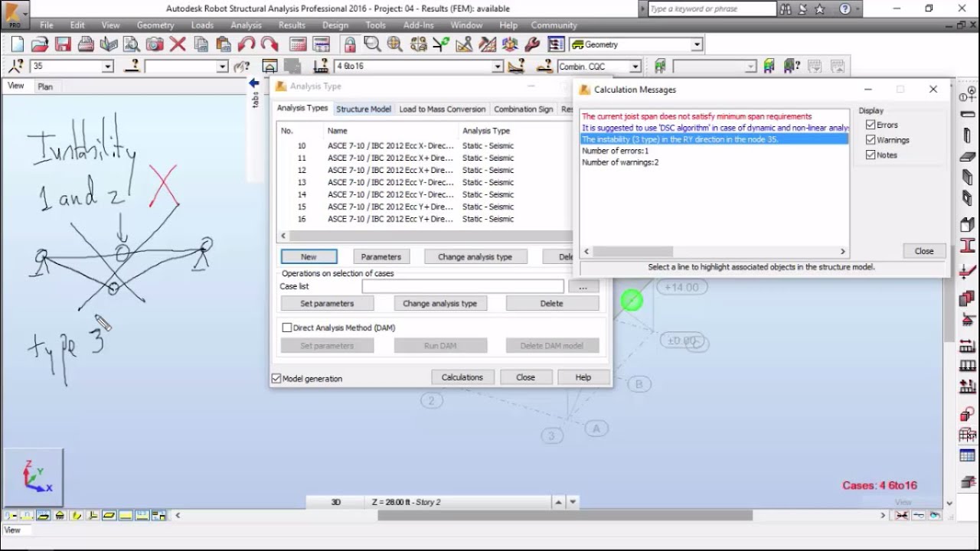980x551 pixels.
Task: Click the blue left arrow next to tabs
Action: 254,83
